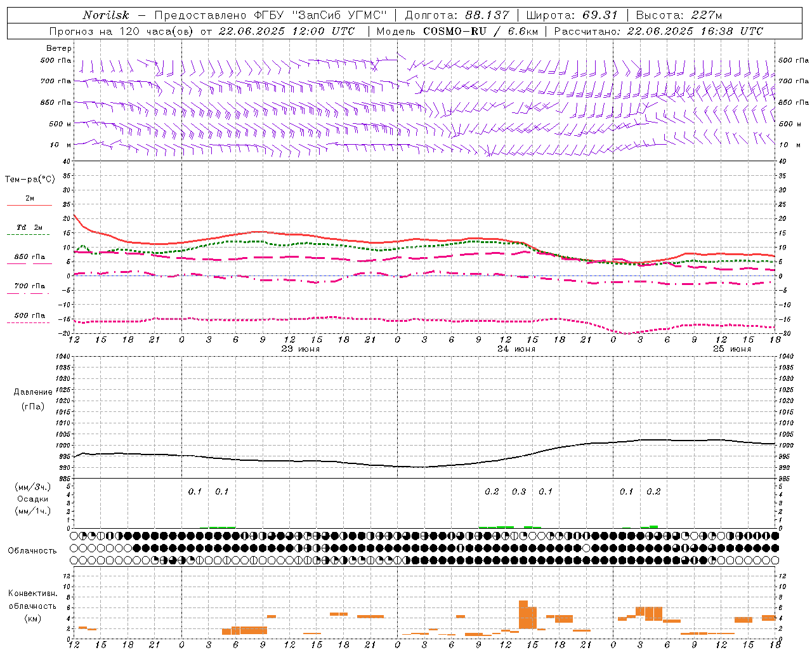Click the 500 гПа temperature legend entry
Image resolution: width=812 pixels, height=650 pixels.
click(x=29, y=315)
